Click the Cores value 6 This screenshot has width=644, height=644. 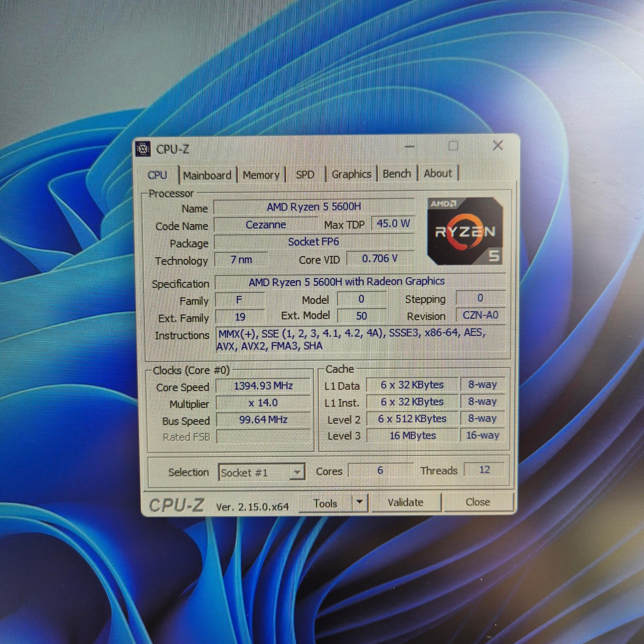[380, 470]
